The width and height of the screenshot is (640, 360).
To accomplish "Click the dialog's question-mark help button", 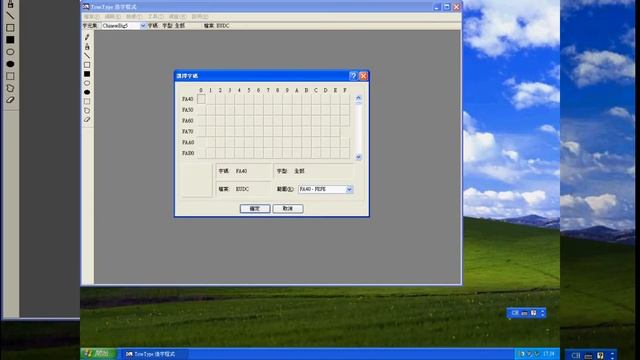I will pos(353,76).
